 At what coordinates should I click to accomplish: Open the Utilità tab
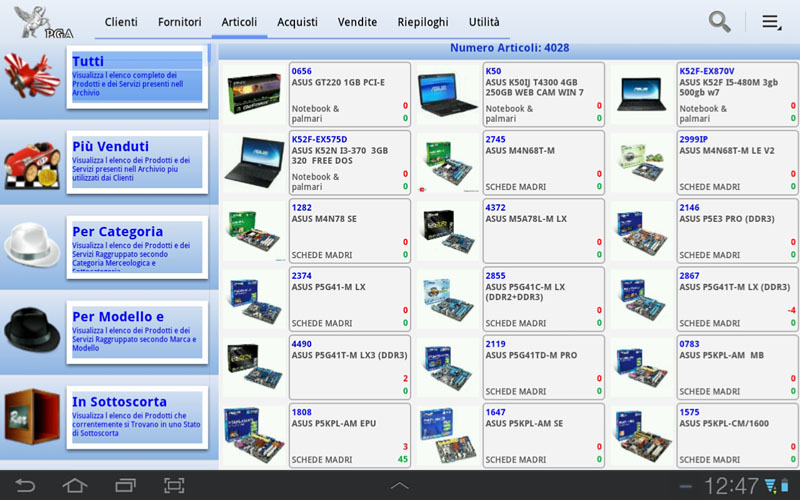[484, 22]
